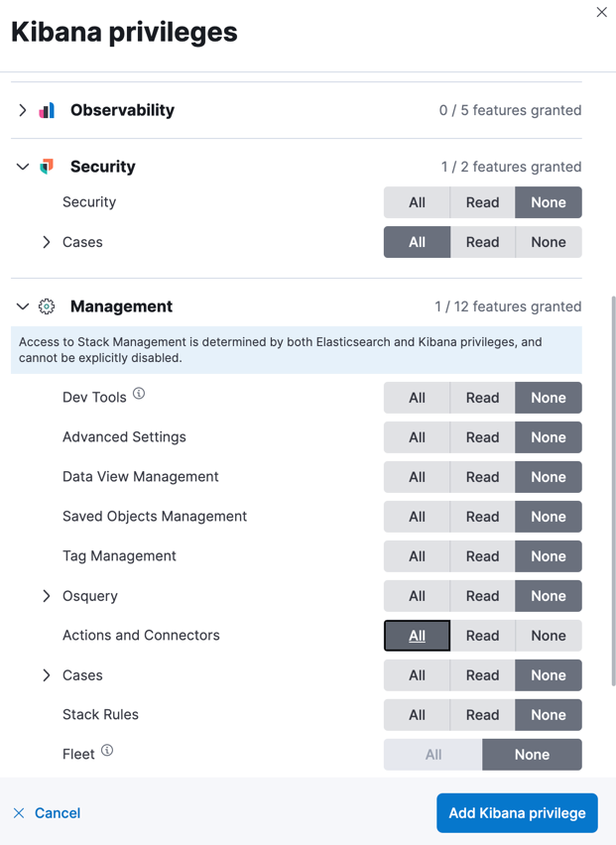Expand the Observability section
616x845 pixels.
23,110
